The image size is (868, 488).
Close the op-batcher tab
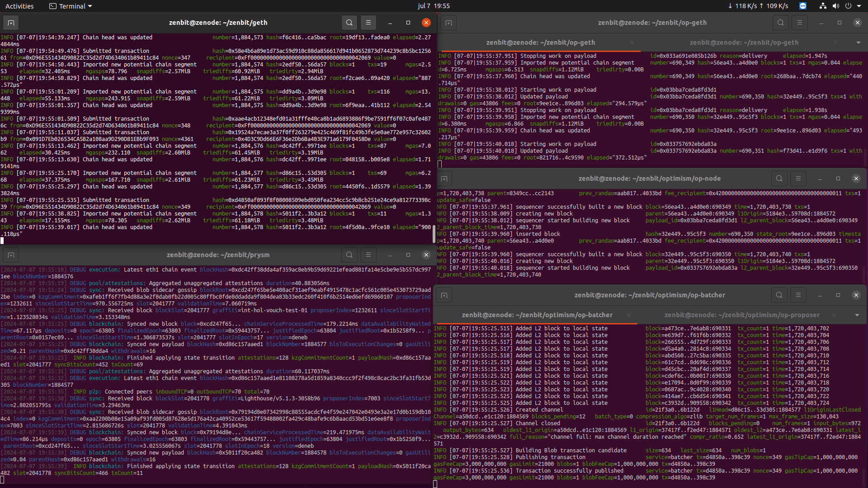(x=629, y=315)
